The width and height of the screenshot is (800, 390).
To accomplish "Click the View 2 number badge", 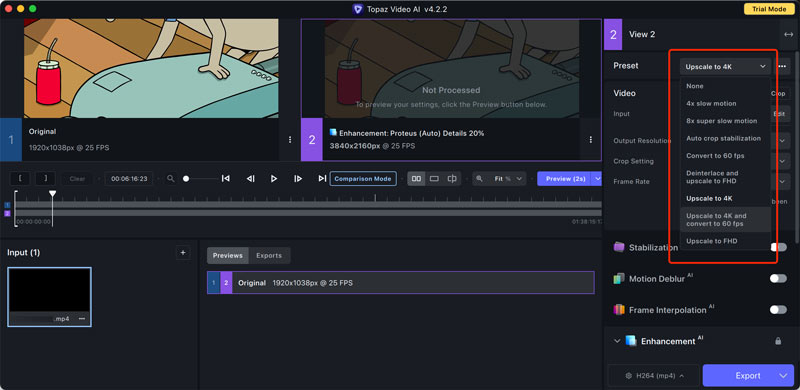I will [x=613, y=34].
